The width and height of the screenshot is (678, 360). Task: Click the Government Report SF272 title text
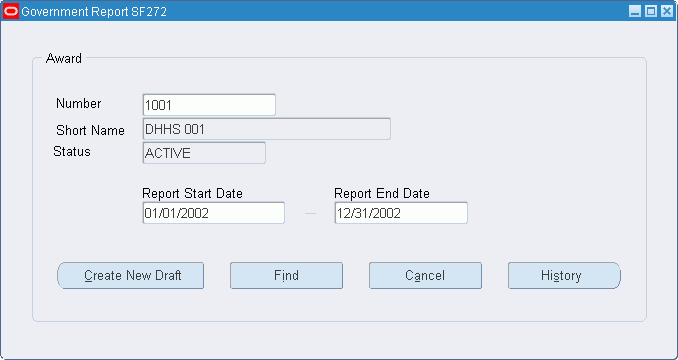(x=94, y=12)
